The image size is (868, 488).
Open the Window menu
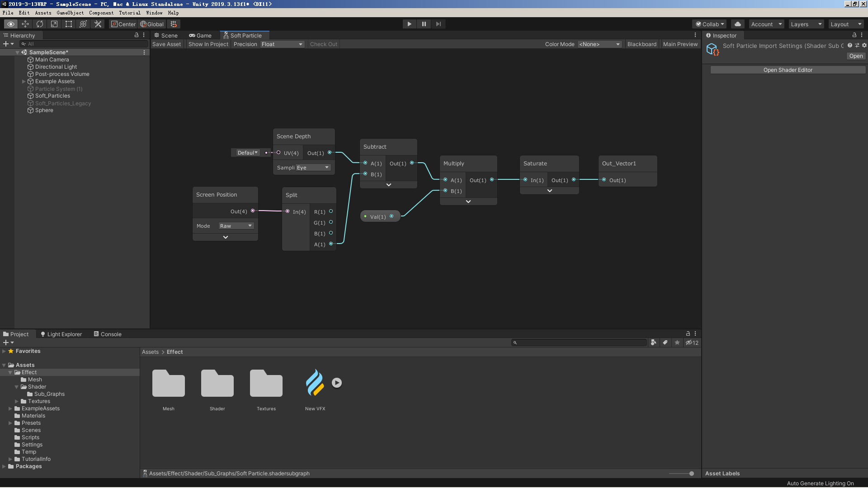pyautogui.click(x=154, y=13)
